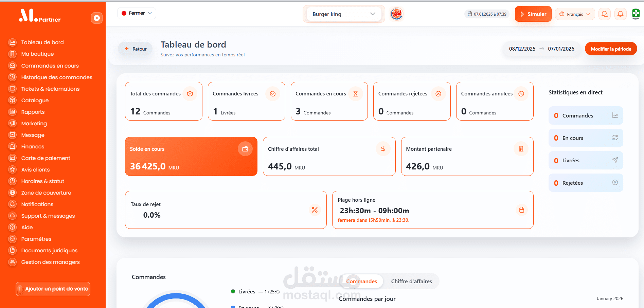Click the Marketing megaphone icon
This screenshot has height=308, width=644.
click(x=13, y=123)
